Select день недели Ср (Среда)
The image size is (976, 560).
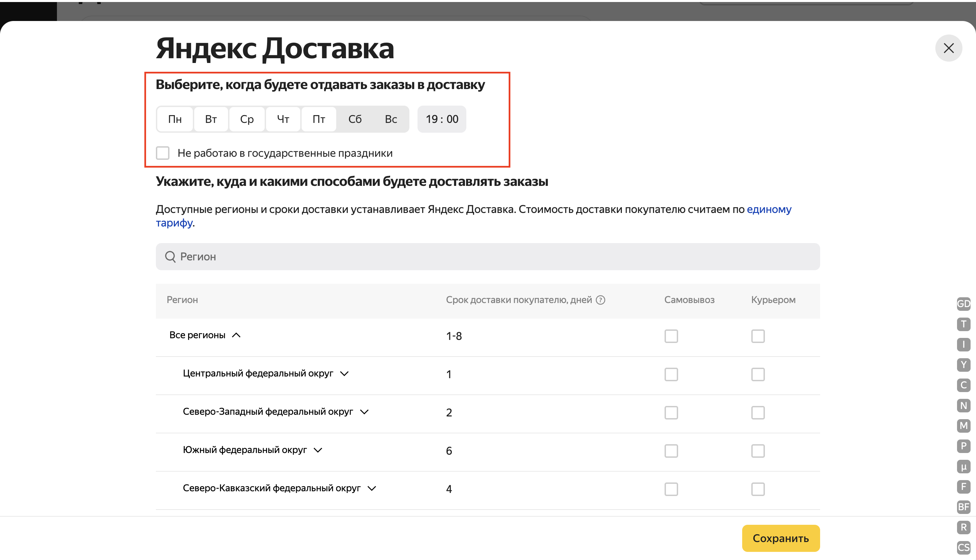click(x=247, y=119)
